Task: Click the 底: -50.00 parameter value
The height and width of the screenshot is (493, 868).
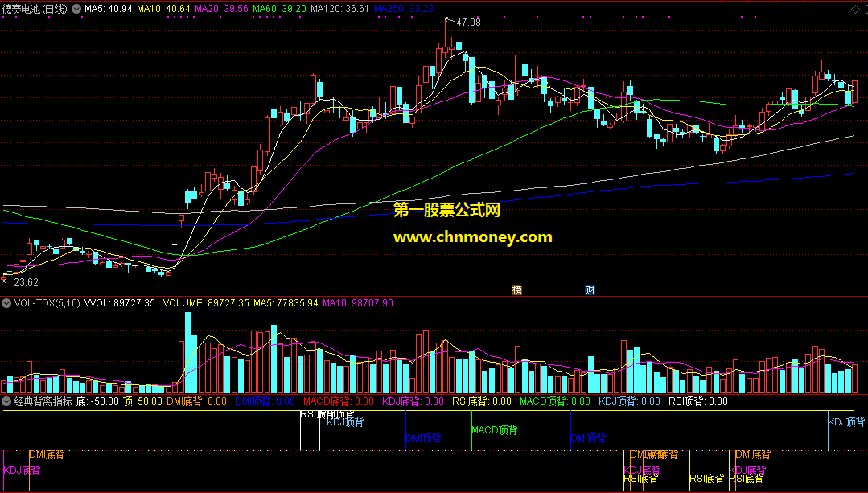Action: tap(97, 401)
